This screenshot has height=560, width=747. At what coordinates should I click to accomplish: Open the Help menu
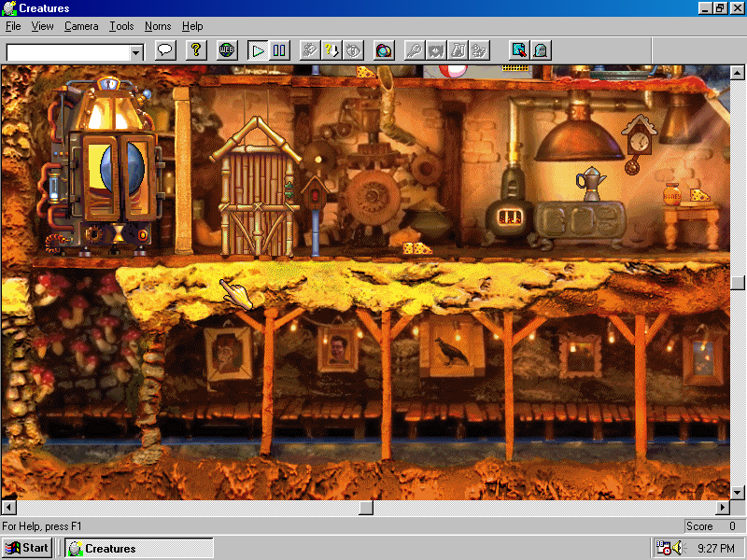click(192, 26)
